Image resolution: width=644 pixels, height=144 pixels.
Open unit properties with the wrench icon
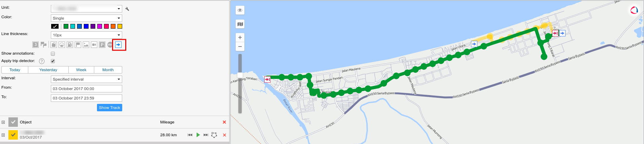(x=127, y=9)
